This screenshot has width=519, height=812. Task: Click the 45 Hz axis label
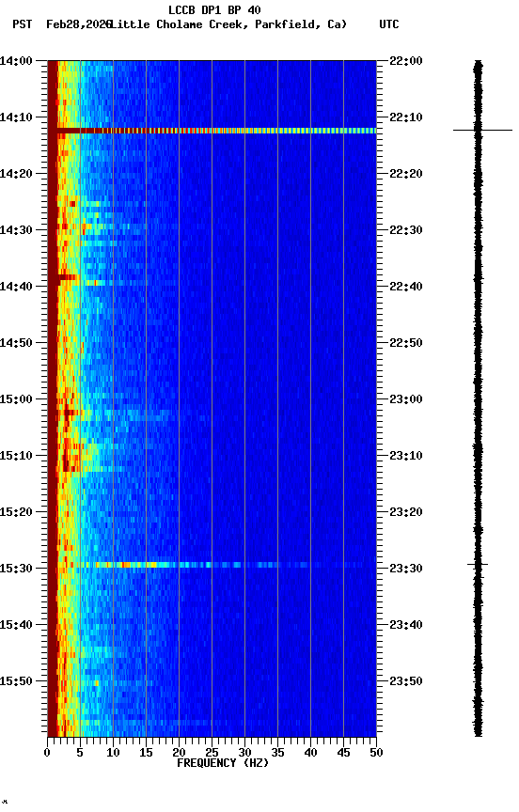[343, 753]
